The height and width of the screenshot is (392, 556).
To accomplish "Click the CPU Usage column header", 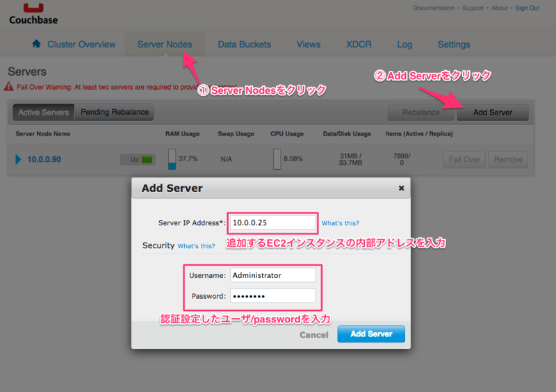I will 287,133.
